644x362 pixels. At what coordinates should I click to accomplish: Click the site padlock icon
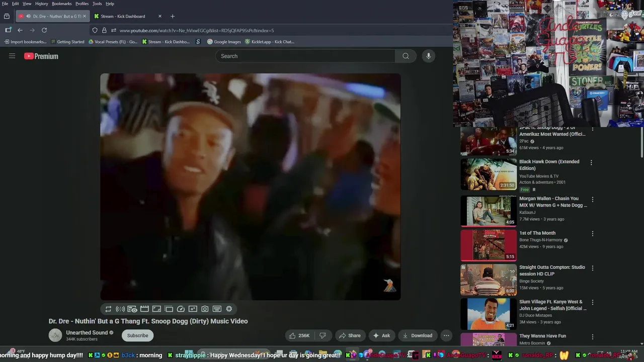(104, 30)
